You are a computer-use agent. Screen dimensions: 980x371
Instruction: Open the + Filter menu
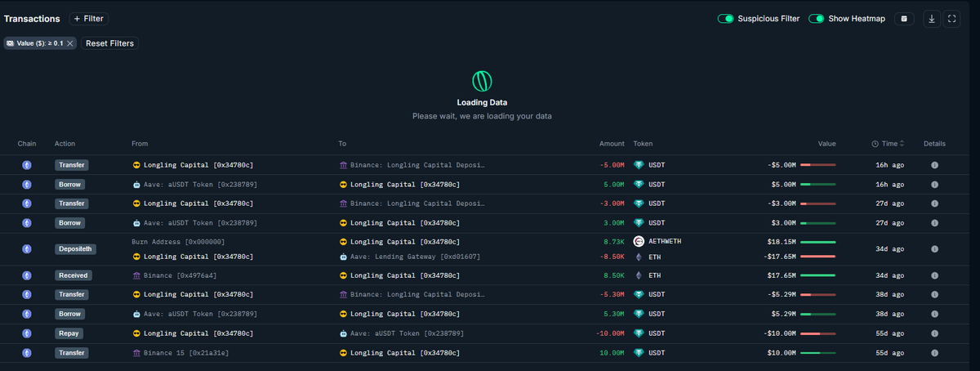point(88,19)
